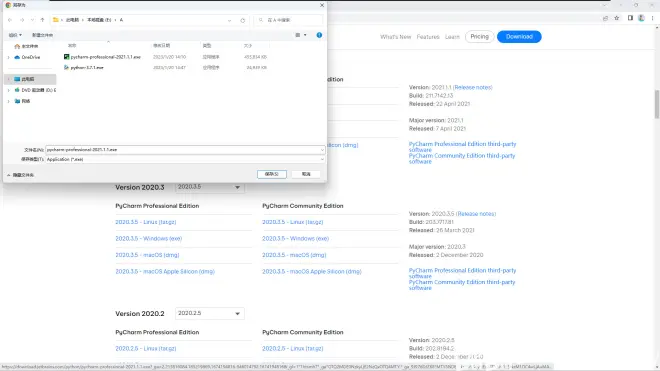Open Version 2020.2 build selector dropdown
This screenshot has height=371, width=660.
pyautogui.click(x=210, y=313)
